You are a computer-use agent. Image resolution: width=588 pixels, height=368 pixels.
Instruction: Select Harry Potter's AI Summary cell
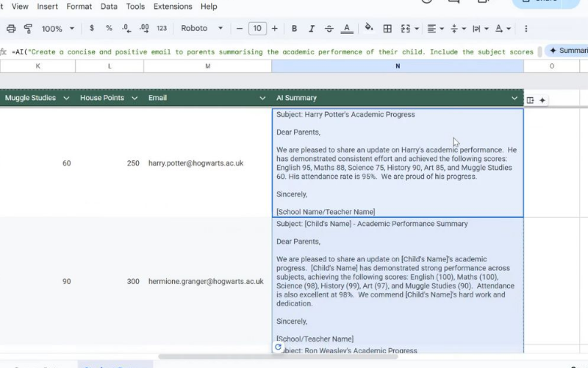coord(398,163)
